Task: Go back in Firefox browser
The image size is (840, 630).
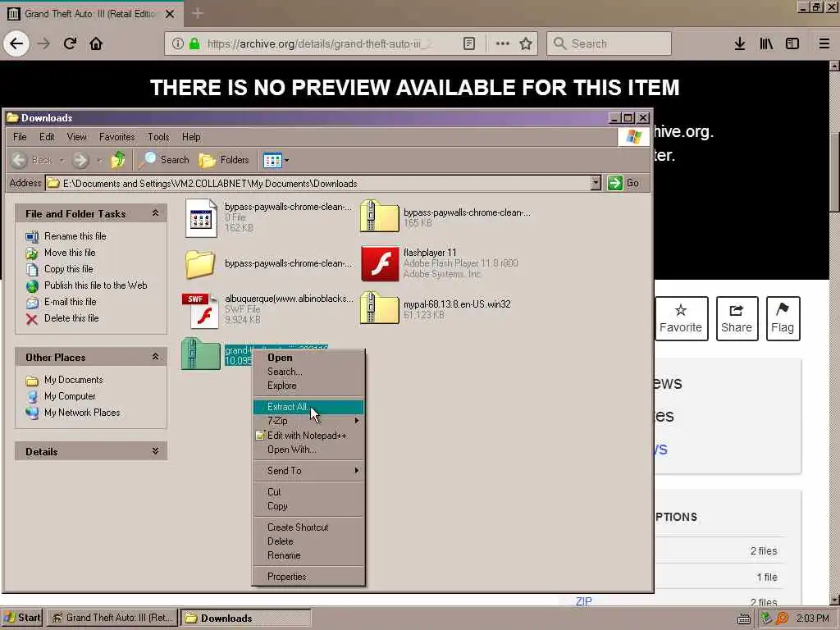Action: (16, 43)
